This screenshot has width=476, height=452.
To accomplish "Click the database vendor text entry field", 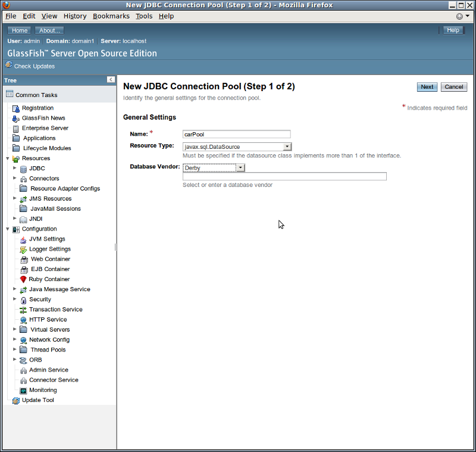I will pyautogui.click(x=284, y=176).
